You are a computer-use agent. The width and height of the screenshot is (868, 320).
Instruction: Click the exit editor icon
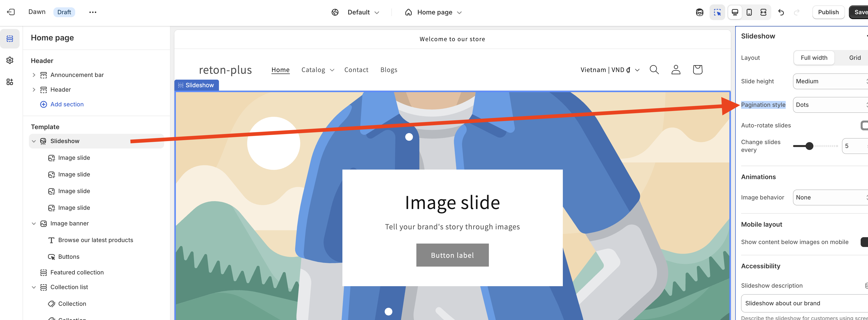[x=11, y=12]
